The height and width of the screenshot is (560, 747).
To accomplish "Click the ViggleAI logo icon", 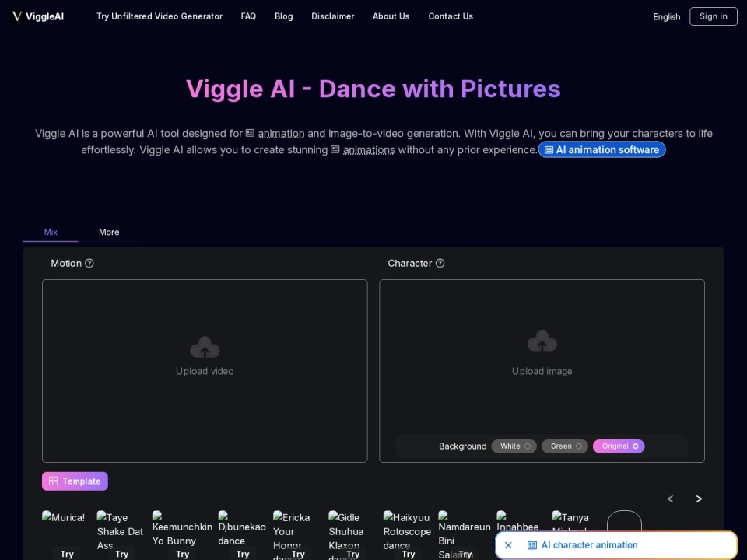I will click(17, 16).
